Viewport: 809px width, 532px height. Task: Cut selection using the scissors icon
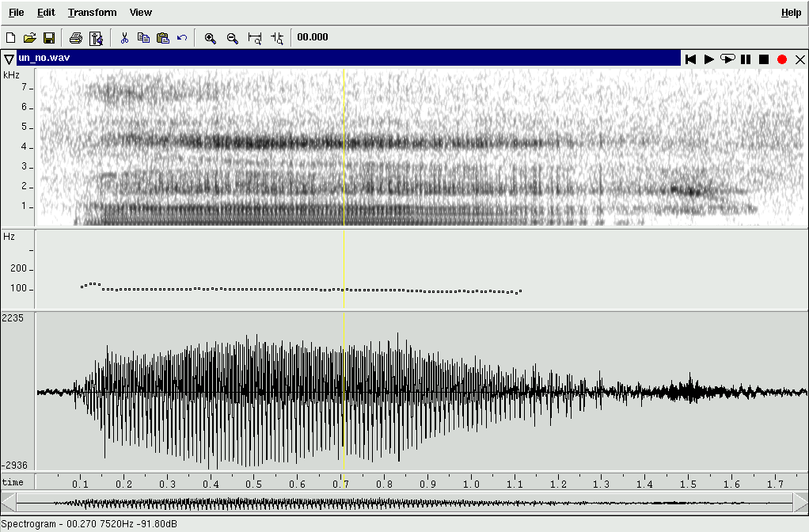click(x=124, y=37)
